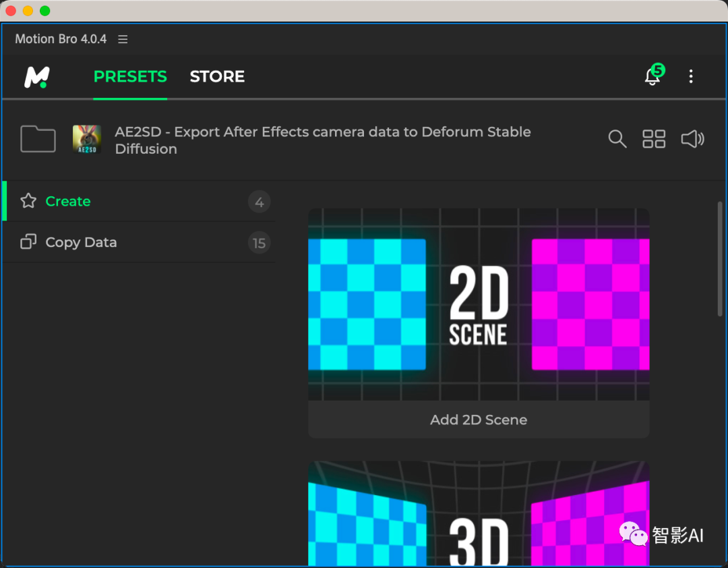Open notifications bell with 5 badge
Screen dimensions: 728x568
coord(654,75)
